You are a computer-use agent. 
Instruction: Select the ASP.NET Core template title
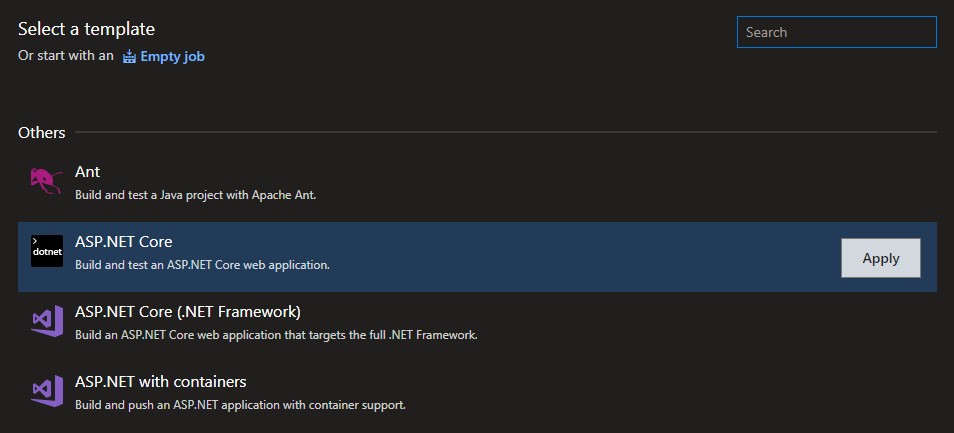(124, 242)
